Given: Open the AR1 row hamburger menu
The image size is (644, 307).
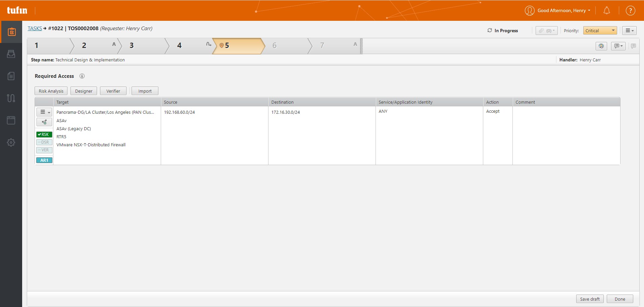Looking at the screenshot, I should (x=44, y=112).
